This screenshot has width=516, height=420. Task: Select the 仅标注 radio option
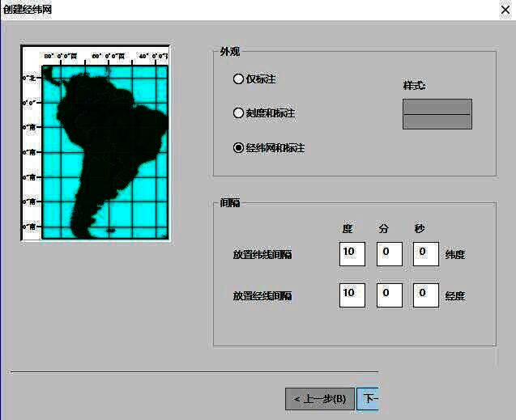point(238,79)
